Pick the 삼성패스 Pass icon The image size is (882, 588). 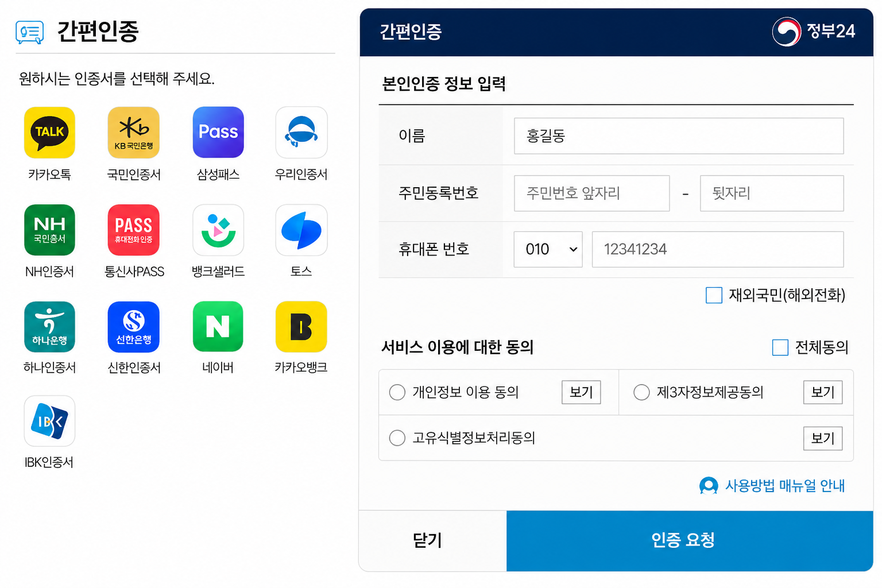[x=218, y=133]
